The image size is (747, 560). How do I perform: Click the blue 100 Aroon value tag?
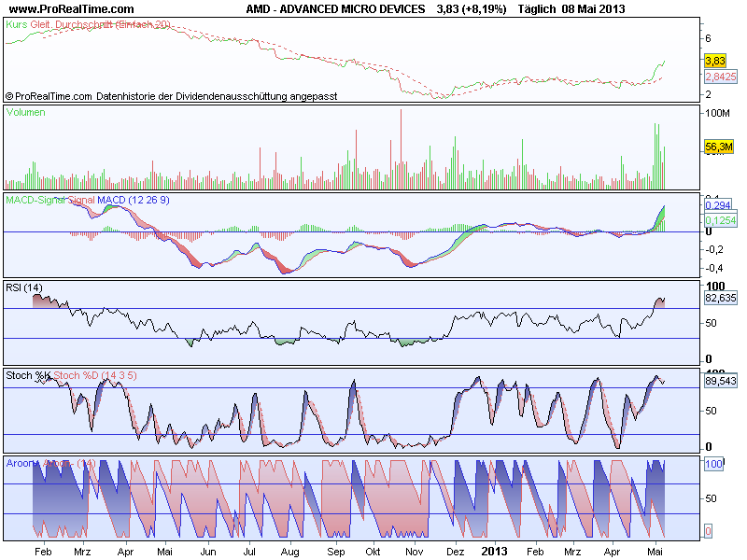pos(713,464)
